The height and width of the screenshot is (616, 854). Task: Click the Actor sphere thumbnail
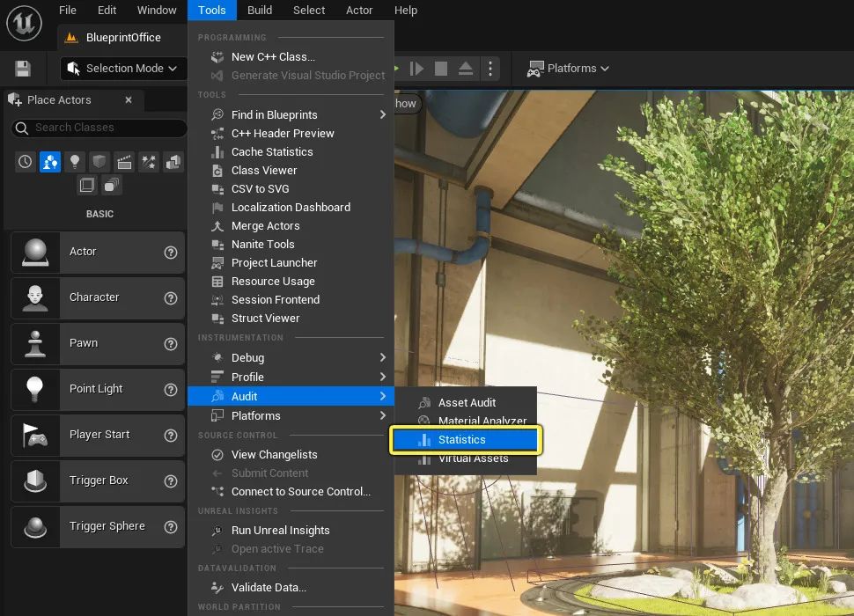(x=35, y=252)
